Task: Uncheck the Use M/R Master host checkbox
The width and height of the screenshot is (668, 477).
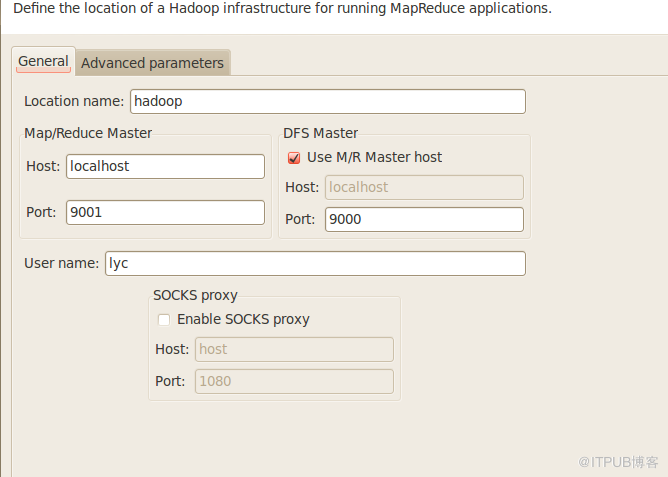Action: 294,158
